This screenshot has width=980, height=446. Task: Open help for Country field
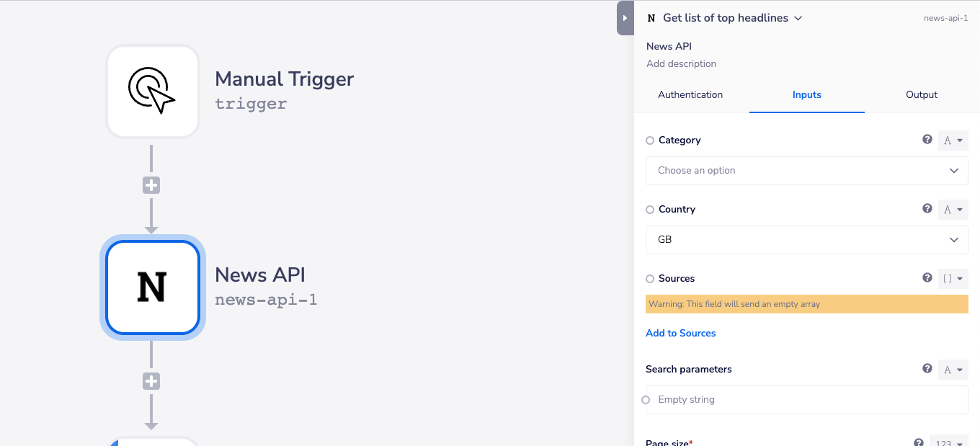[x=927, y=209]
